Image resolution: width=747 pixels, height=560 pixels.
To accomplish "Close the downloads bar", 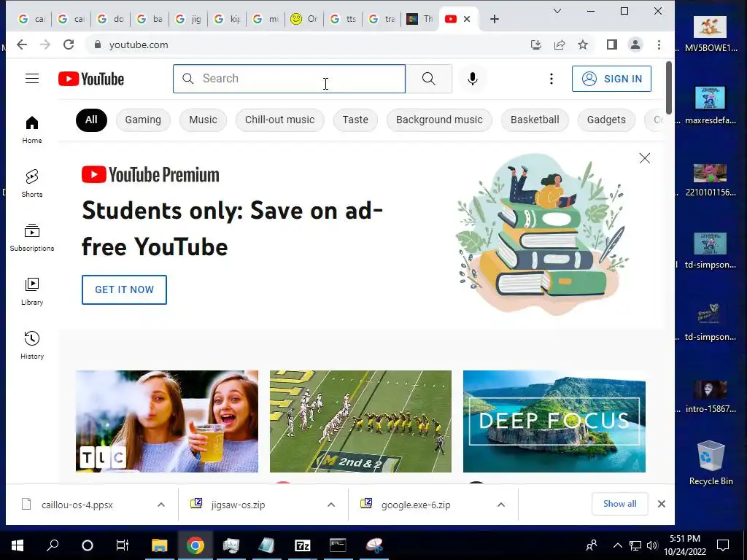I will [661, 504].
